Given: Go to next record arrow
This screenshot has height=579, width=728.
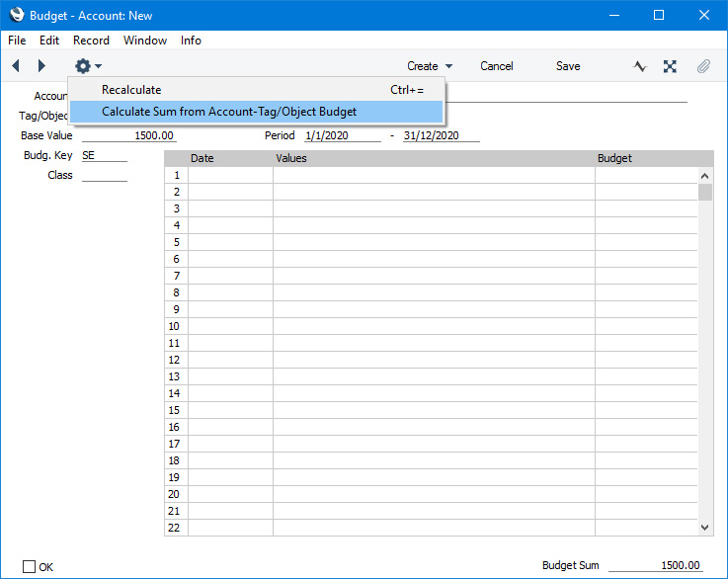Looking at the screenshot, I should [x=41, y=66].
